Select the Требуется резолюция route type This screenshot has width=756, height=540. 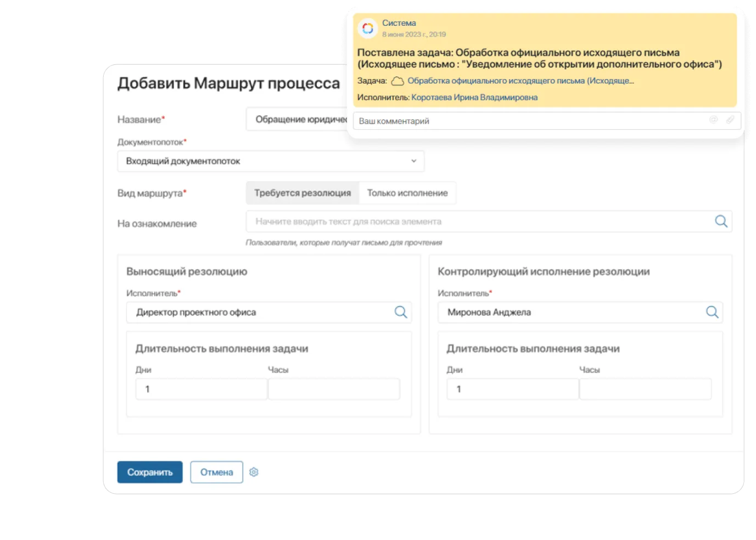(x=303, y=193)
